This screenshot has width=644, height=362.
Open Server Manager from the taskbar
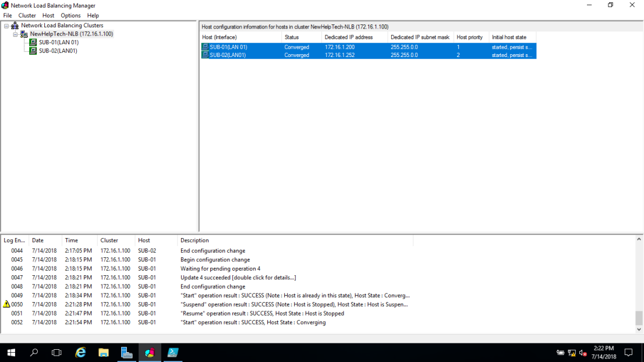click(126, 353)
